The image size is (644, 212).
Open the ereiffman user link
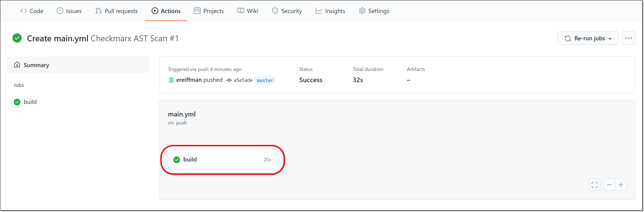(x=189, y=80)
